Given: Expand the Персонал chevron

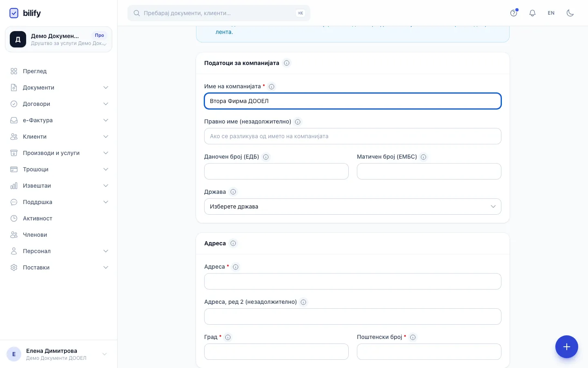Looking at the screenshot, I should point(106,251).
